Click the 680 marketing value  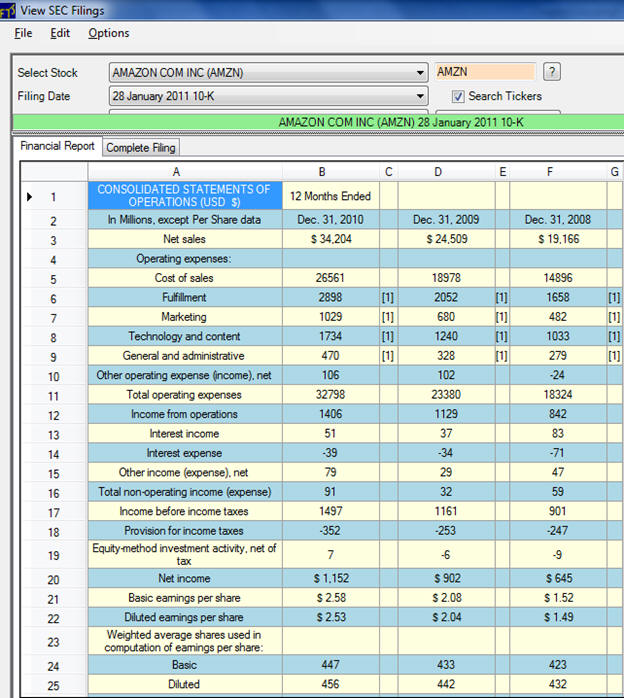tap(446, 317)
